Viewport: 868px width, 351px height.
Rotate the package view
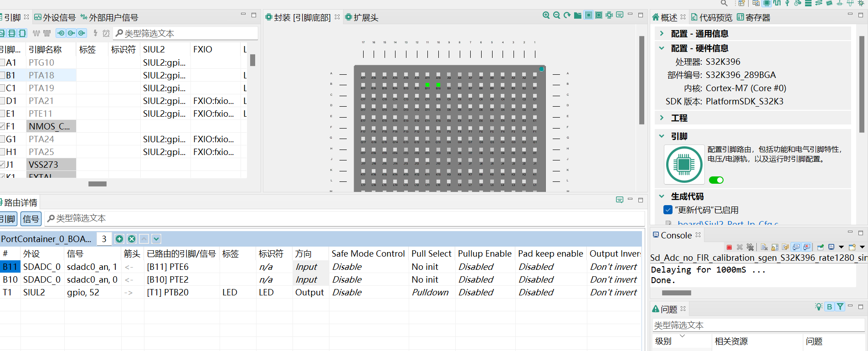(567, 15)
